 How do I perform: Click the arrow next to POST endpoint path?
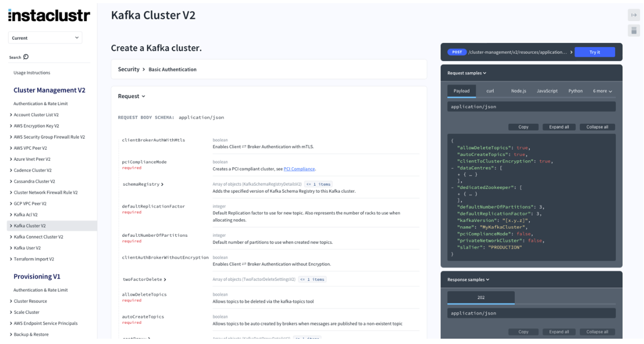point(571,52)
